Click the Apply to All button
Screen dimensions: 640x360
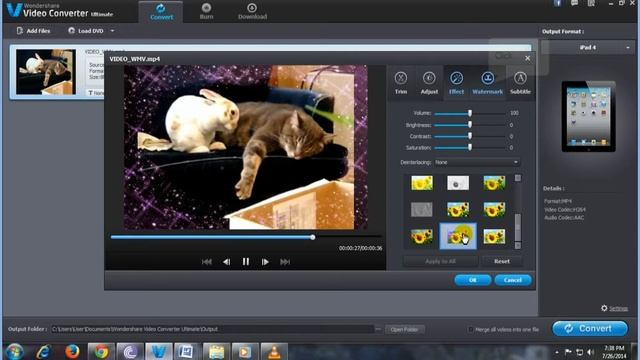click(440, 261)
